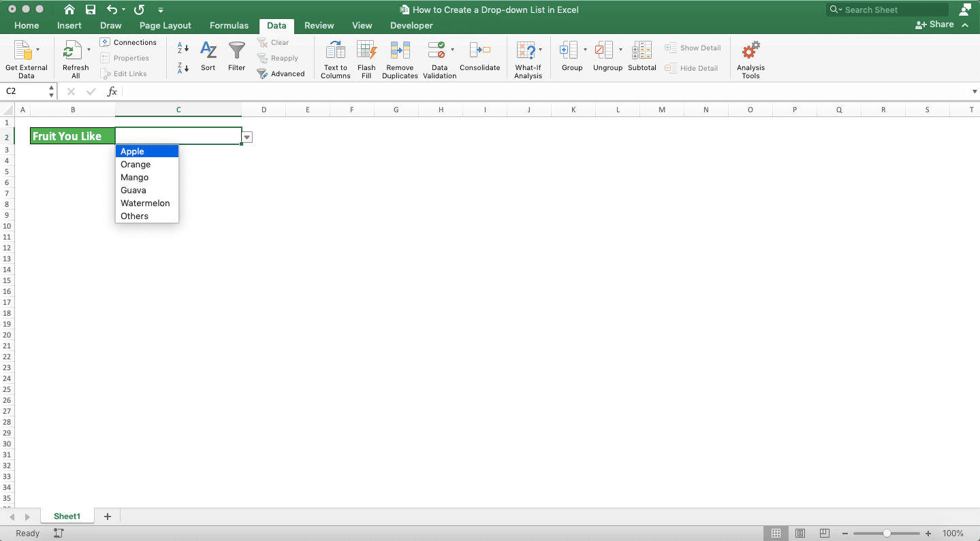Screen dimensions: 980x541
Task: Switch to Normal view in status bar
Action: pyautogui.click(x=776, y=534)
